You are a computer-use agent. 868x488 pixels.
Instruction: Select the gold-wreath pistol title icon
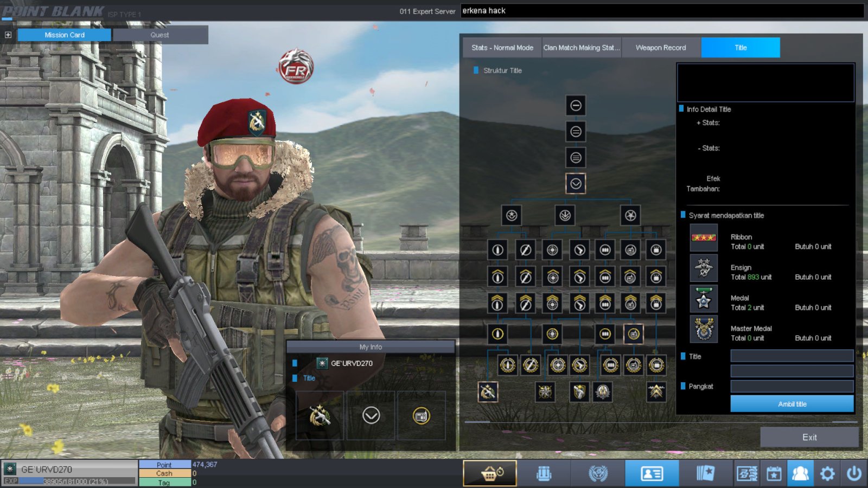coord(579,365)
